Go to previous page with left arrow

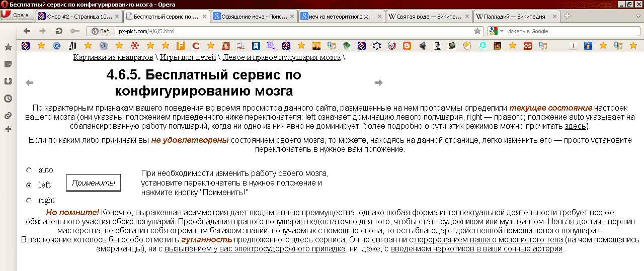[29, 83]
